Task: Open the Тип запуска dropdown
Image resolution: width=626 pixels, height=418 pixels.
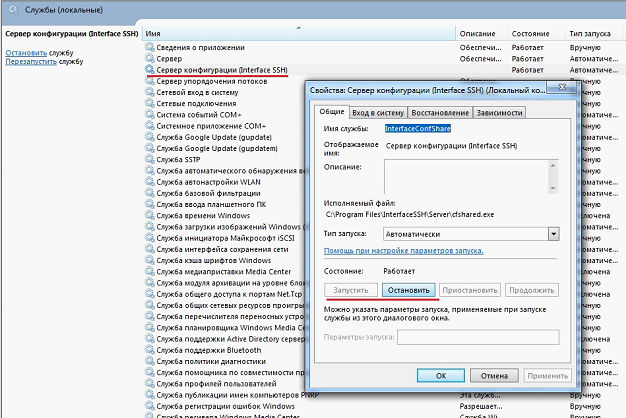Action: point(552,233)
